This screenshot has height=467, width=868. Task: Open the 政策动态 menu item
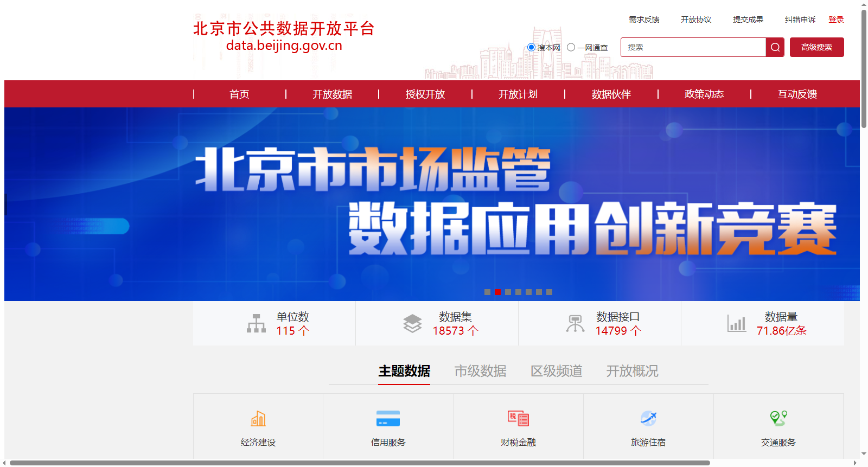(704, 94)
